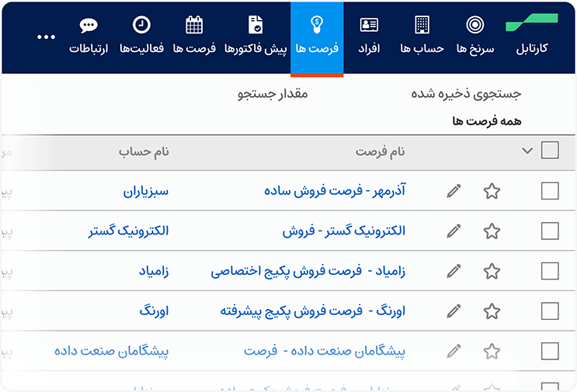Open the سبزیاران account link
The height and width of the screenshot is (392, 577).
tap(146, 190)
